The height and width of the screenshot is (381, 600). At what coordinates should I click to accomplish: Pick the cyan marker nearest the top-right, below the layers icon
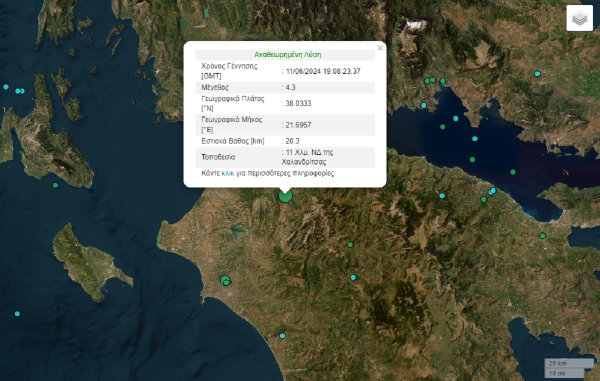pyautogui.click(x=537, y=74)
